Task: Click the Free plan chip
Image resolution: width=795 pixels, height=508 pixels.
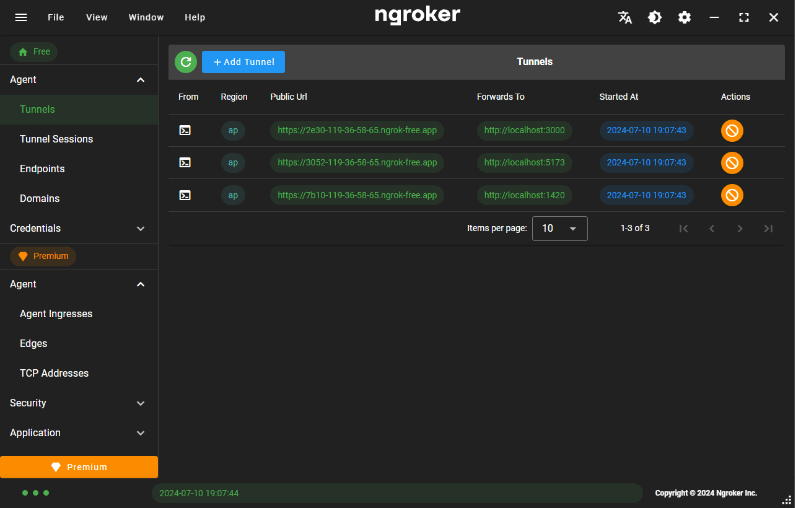Action: pyautogui.click(x=34, y=52)
